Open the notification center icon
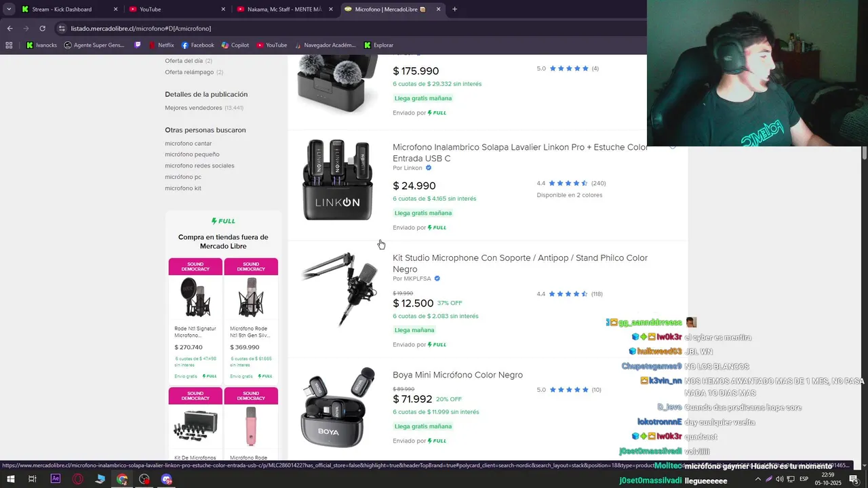 point(854,479)
